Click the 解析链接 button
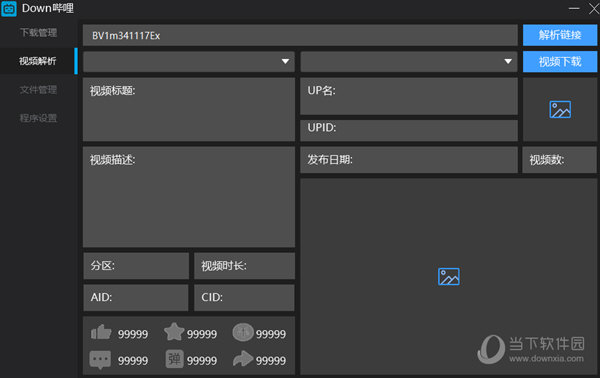This screenshot has height=378, width=600. [560, 35]
